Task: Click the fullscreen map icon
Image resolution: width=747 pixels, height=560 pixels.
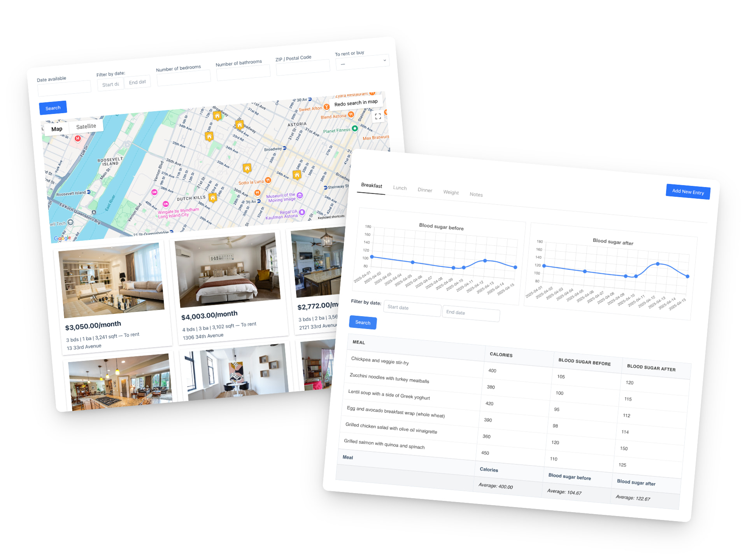Action: [x=378, y=116]
